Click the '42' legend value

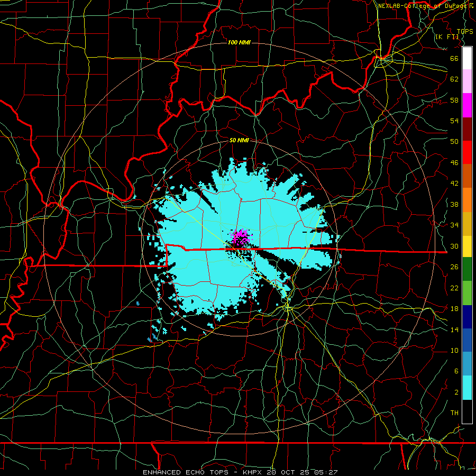[454, 184]
